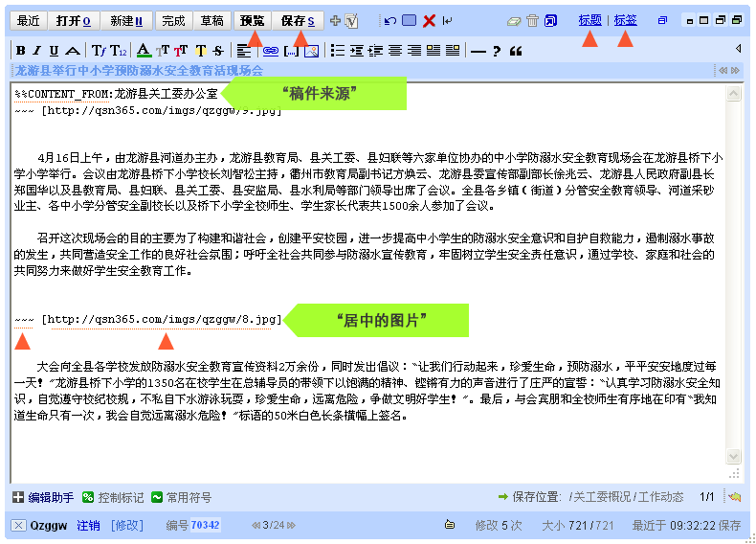Click the 注销 logout link
756x544 pixels.
pyautogui.click(x=88, y=525)
